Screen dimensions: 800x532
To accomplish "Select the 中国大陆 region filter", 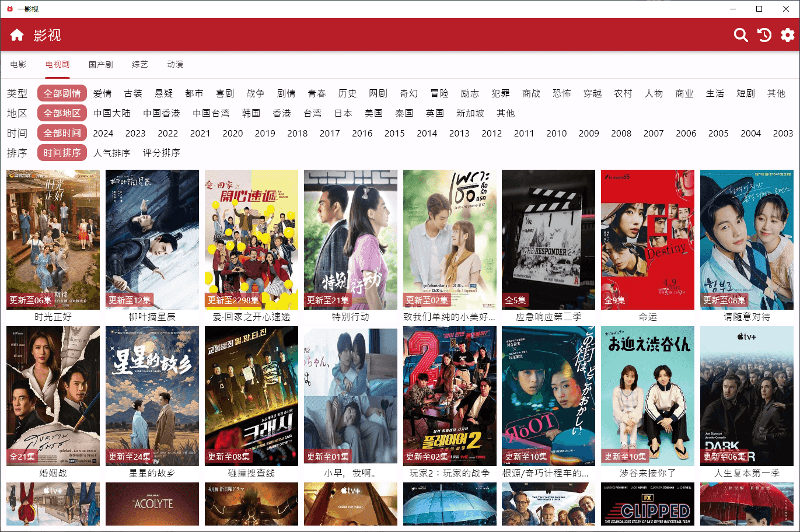I will click(x=112, y=113).
